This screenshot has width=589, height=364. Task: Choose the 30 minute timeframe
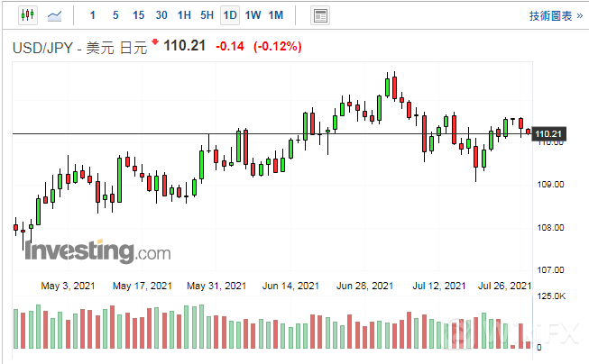point(161,15)
